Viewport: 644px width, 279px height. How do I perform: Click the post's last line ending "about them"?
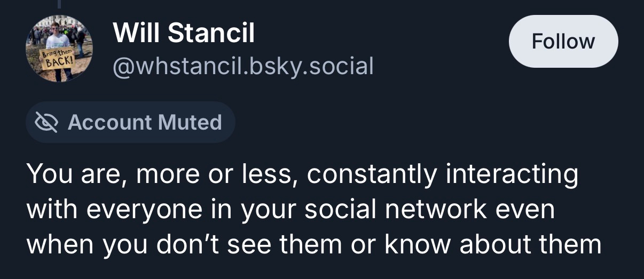click(x=313, y=243)
